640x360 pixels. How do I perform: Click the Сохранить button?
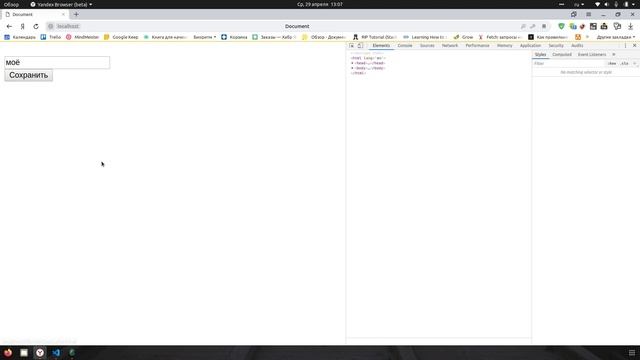coord(29,76)
